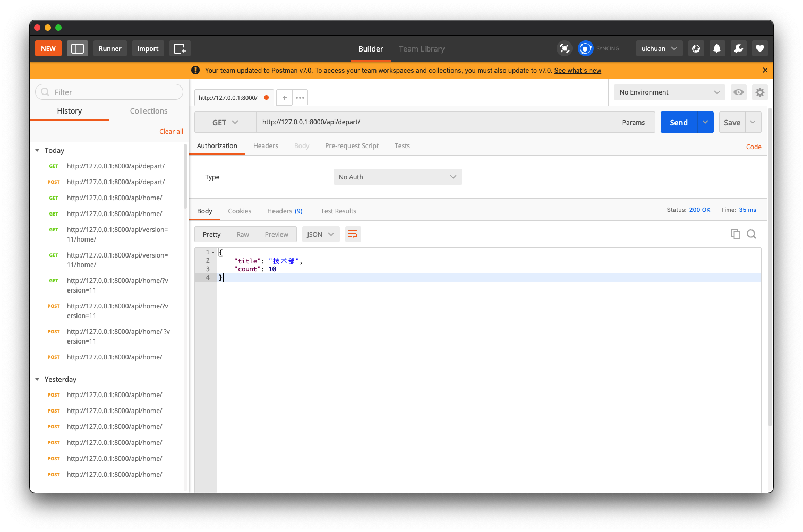The height and width of the screenshot is (532, 803).
Task: Toggle the sidebar panel icon
Action: 78,48
